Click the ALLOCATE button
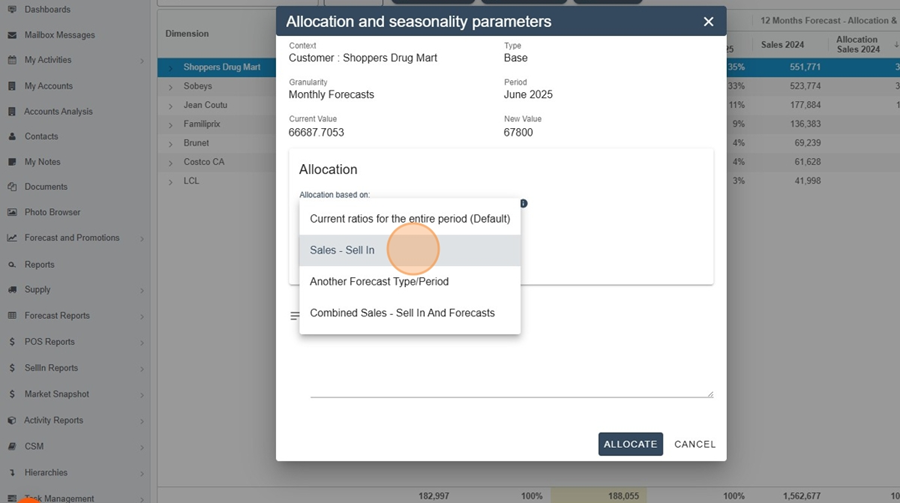 click(x=630, y=444)
